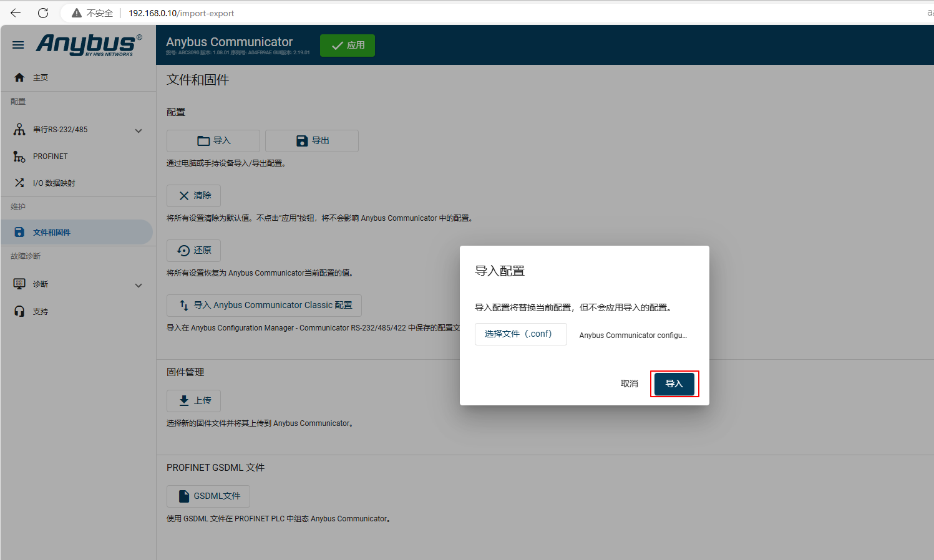Expand the 串行RS-232/485 submenu chevron
The image size is (934, 560).
click(139, 130)
